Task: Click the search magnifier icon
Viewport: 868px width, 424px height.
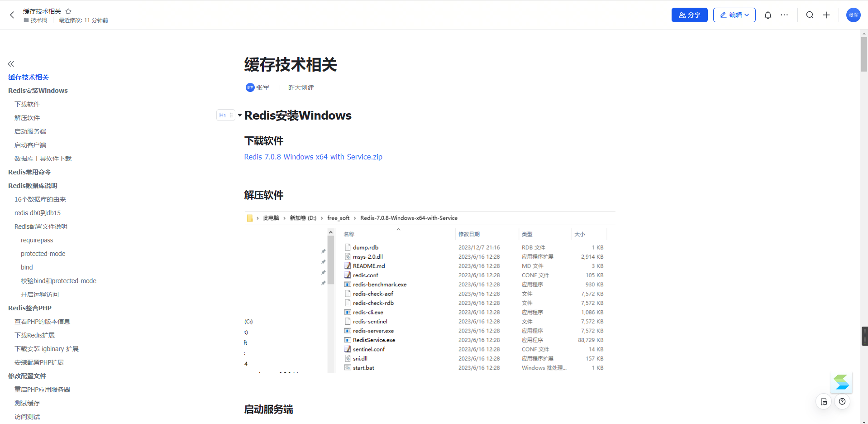Action: [810, 15]
